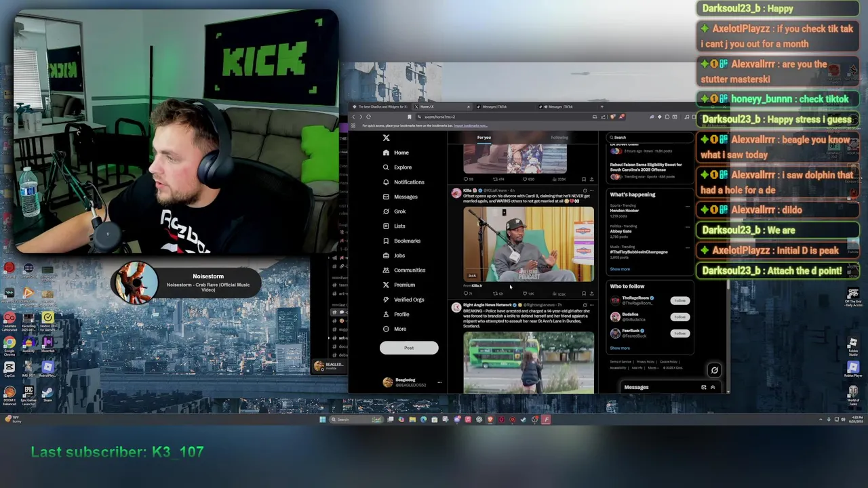This screenshot has width=868, height=488.
Task: Open a new browser tab
Action: pos(601,106)
